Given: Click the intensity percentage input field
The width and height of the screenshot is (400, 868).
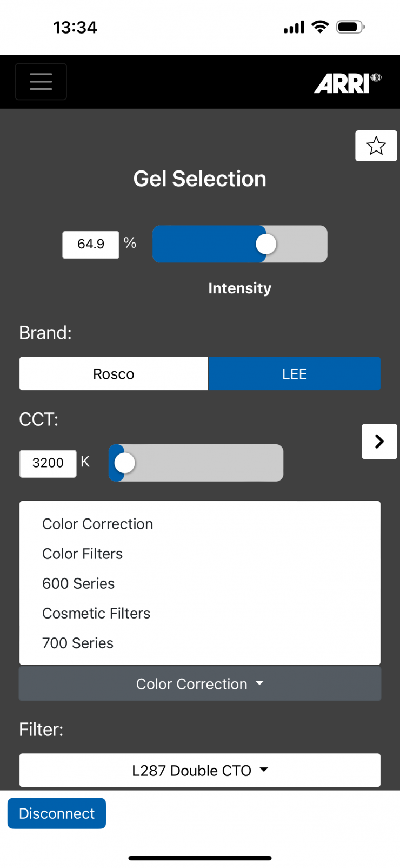Looking at the screenshot, I should point(91,245).
